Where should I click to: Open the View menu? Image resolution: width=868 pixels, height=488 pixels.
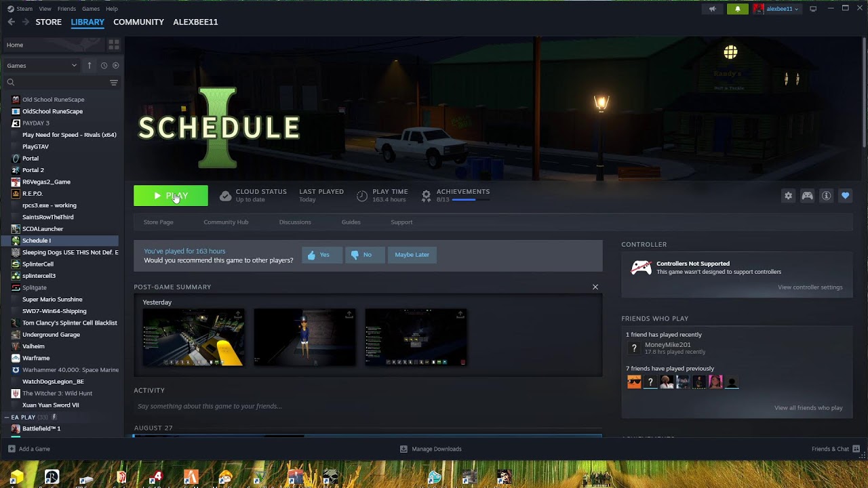coord(45,9)
